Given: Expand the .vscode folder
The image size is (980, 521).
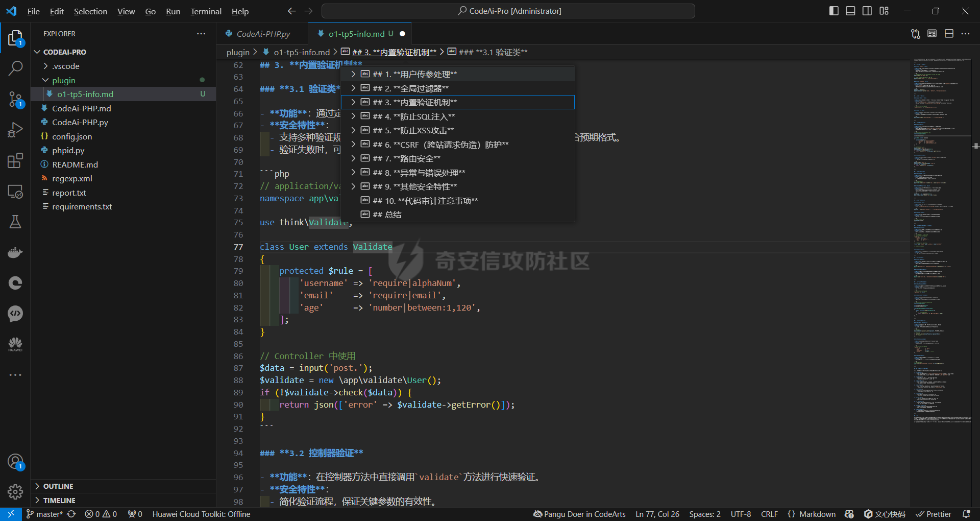Looking at the screenshot, I should pyautogui.click(x=46, y=66).
